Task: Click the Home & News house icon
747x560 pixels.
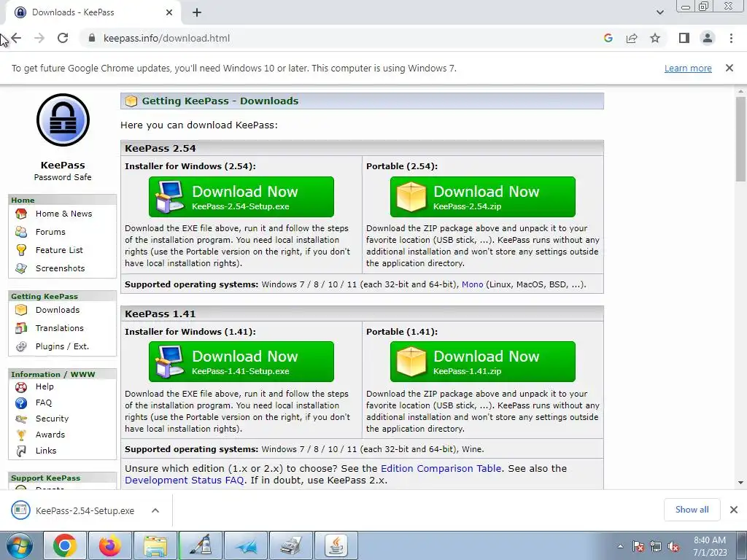Action: click(x=21, y=214)
